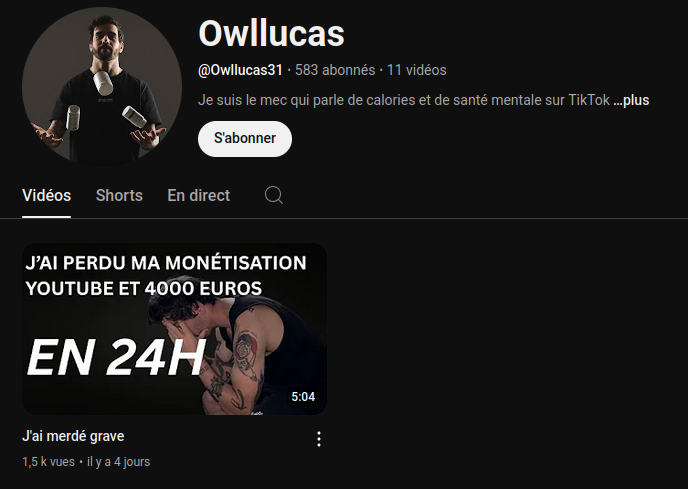Open the En direct tab
The height and width of the screenshot is (489, 688).
[x=199, y=195]
